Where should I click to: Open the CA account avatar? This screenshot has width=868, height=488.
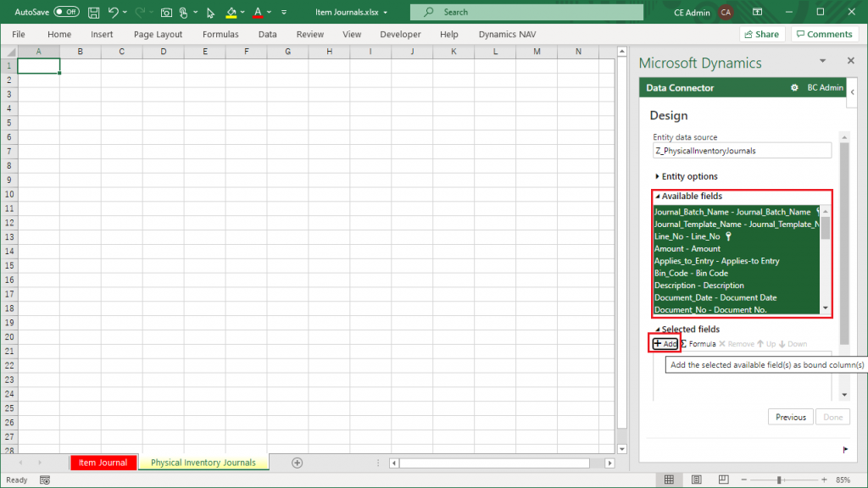(x=726, y=12)
